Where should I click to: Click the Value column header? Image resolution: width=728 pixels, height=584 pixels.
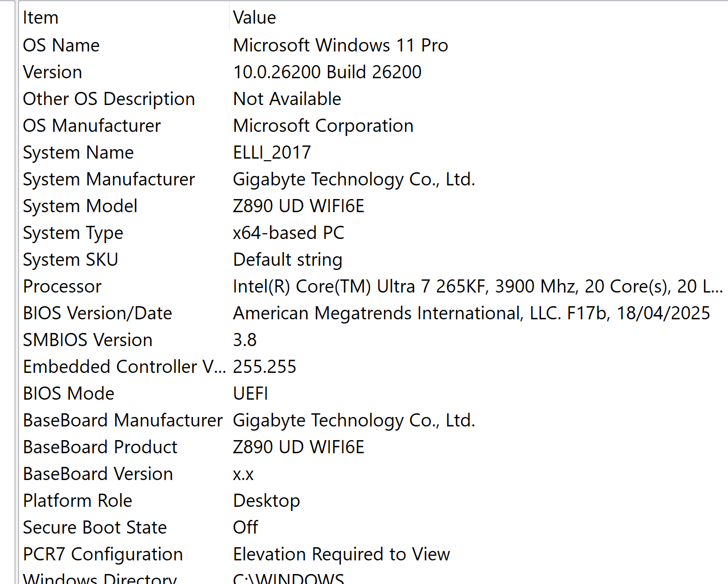pos(255,18)
